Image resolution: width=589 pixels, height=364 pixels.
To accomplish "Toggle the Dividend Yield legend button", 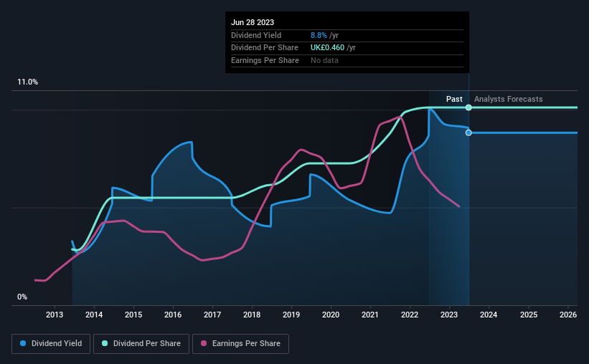I will coord(51,344).
